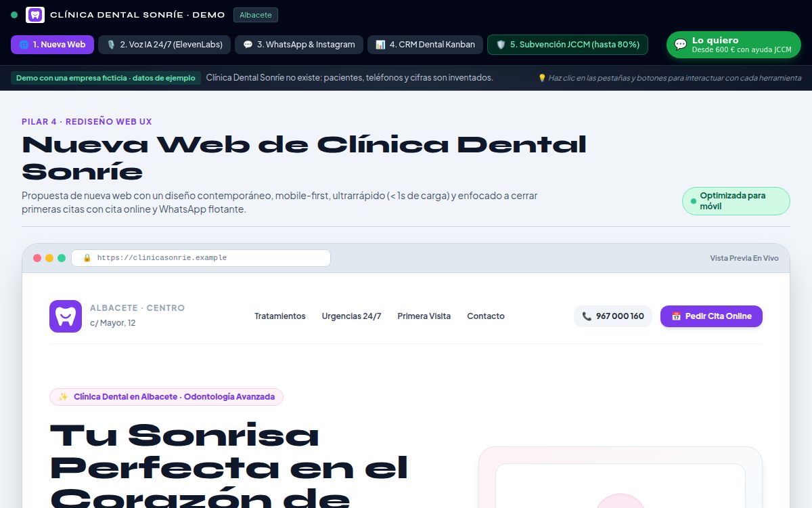Click the shield icon on Subvención tab

coord(501,45)
